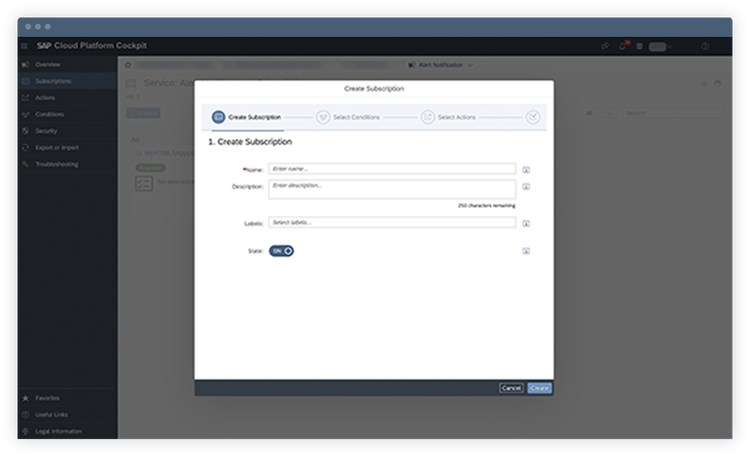Open Conditions in the sidebar
This screenshot has width=750, height=456.
click(67, 114)
